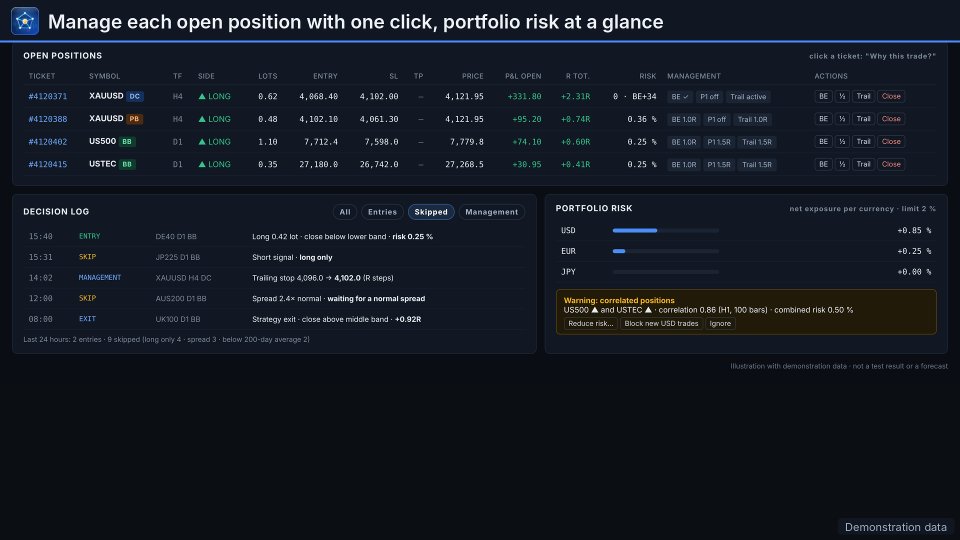
Task: Click BE action button for US500 position
Action: (823, 141)
